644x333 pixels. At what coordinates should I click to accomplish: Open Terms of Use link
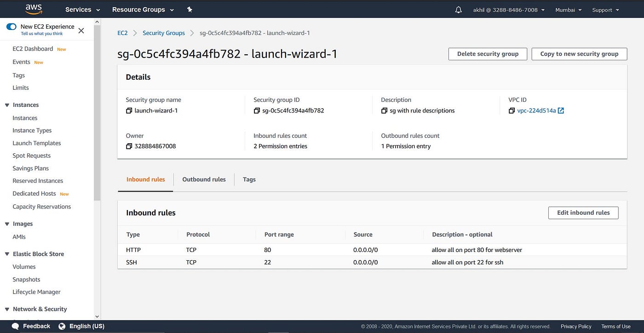(616, 327)
